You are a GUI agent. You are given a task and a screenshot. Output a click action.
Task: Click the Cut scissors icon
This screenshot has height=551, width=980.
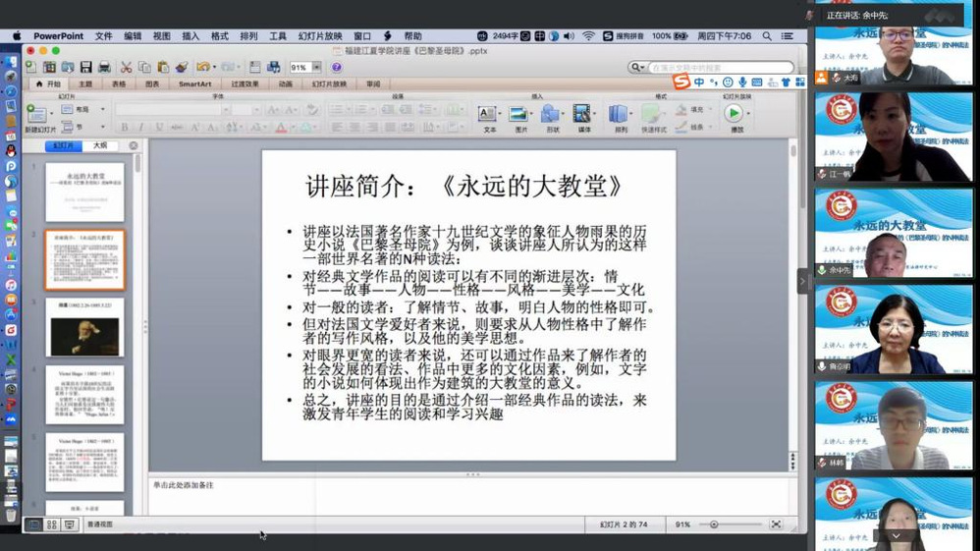126,68
